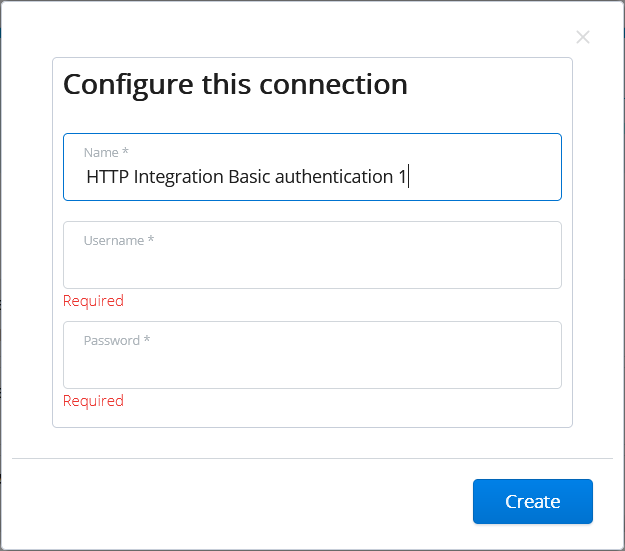Click the 'Configure this connection' heading

pyautogui.click(x=235, y=84)
